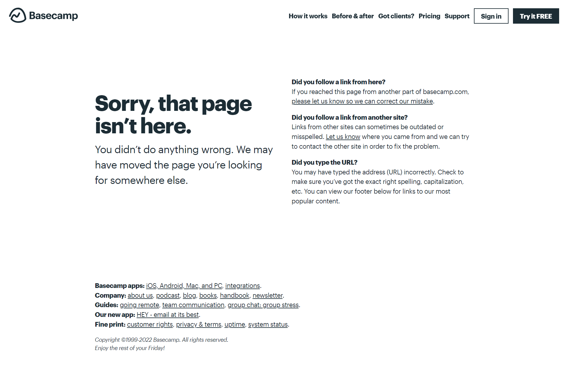Viewport: 568px width, 392px height.
Task: Click the 'Support' navigation link
Action: tap(457, 16)
